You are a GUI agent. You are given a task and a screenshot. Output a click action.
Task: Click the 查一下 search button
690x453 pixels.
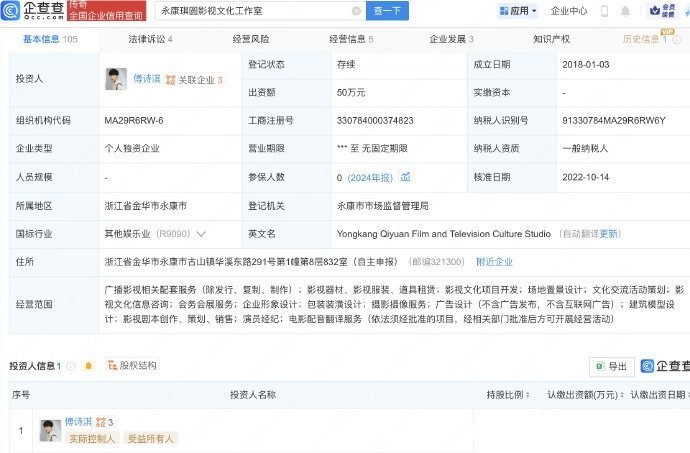(387, 11)
